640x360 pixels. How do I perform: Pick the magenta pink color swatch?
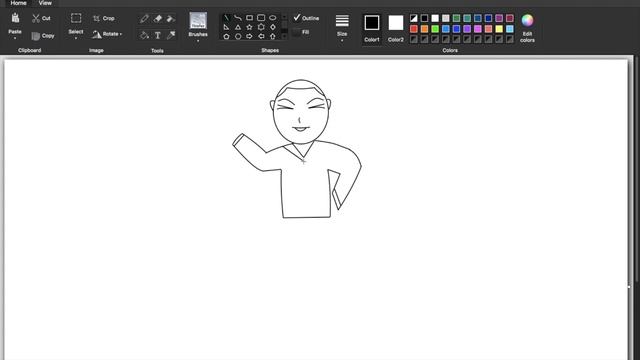click(x=478, y=29)
